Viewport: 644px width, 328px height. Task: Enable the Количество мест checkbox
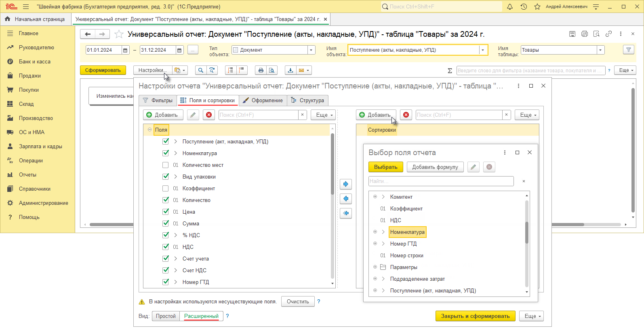pyautogui.click(x=166, y=165)
